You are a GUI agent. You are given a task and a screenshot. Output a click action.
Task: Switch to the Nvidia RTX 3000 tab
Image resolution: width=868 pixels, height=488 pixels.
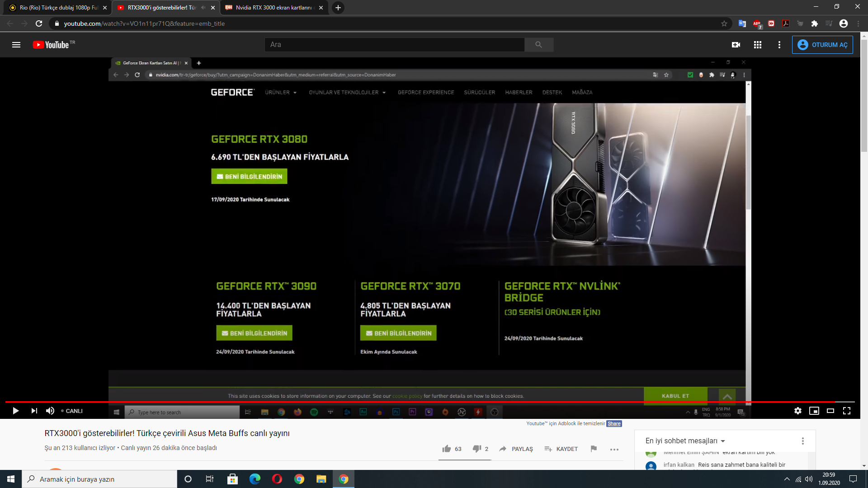(274, 8)
